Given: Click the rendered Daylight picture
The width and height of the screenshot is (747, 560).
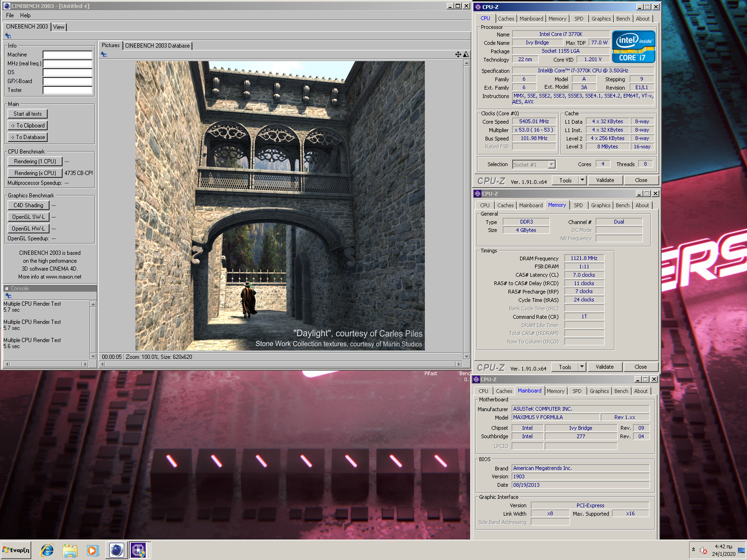Looking at the screenshot, I should pos(280,206).
